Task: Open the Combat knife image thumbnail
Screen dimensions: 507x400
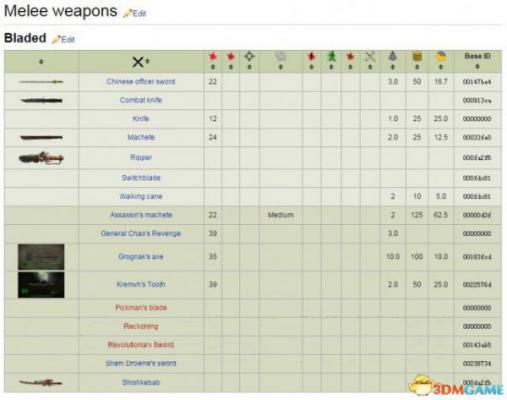Action: [x=41, y=100]
